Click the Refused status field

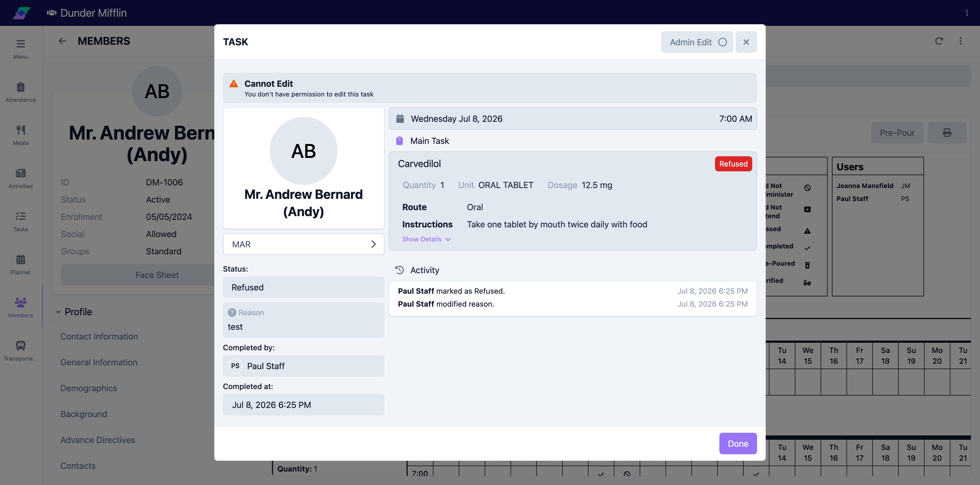tap(303, 287)
